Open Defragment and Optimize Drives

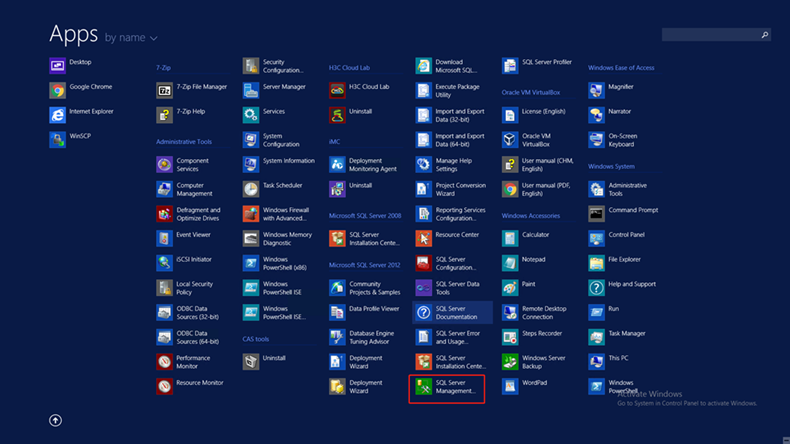pos(189,214)
